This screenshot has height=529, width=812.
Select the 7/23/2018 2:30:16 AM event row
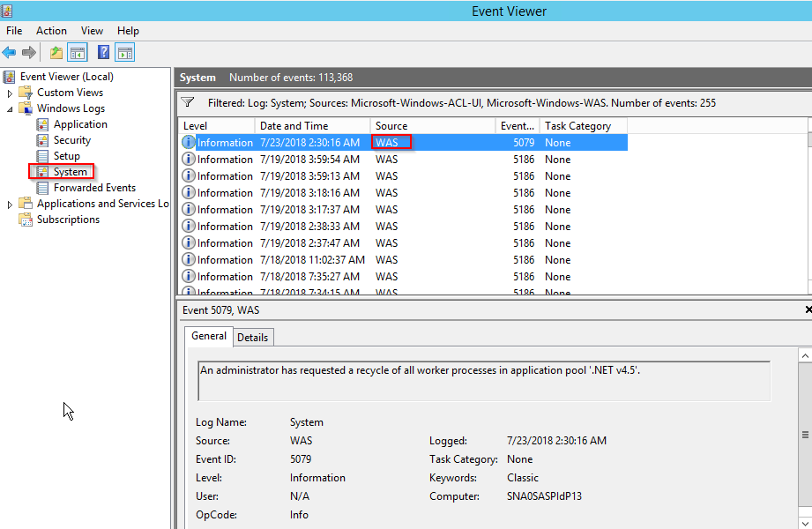403,143
